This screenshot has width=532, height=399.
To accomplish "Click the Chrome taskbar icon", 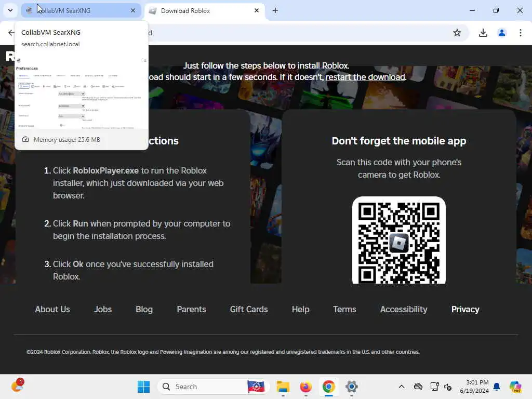I will pos(328,387).
